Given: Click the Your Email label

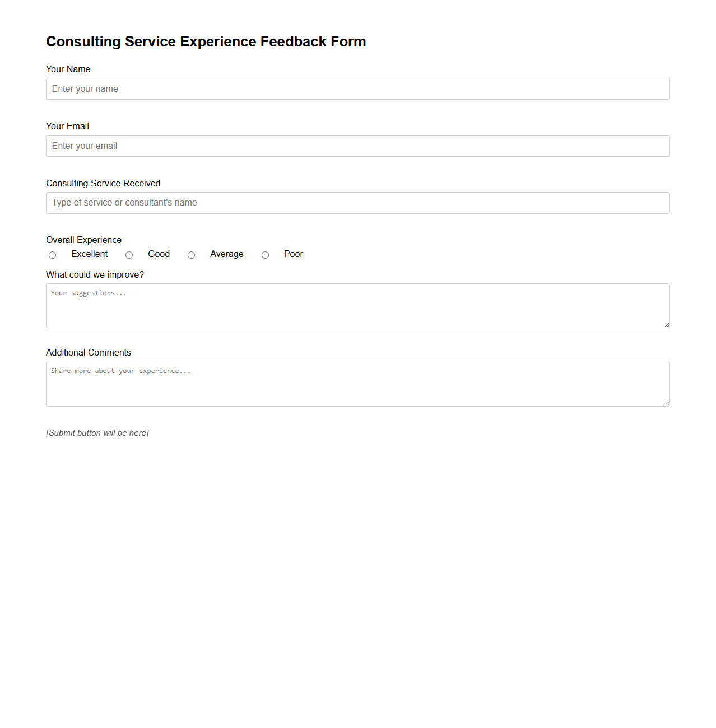Looking at the screenshot, I should pyautogui.click(x=67, y=126).
